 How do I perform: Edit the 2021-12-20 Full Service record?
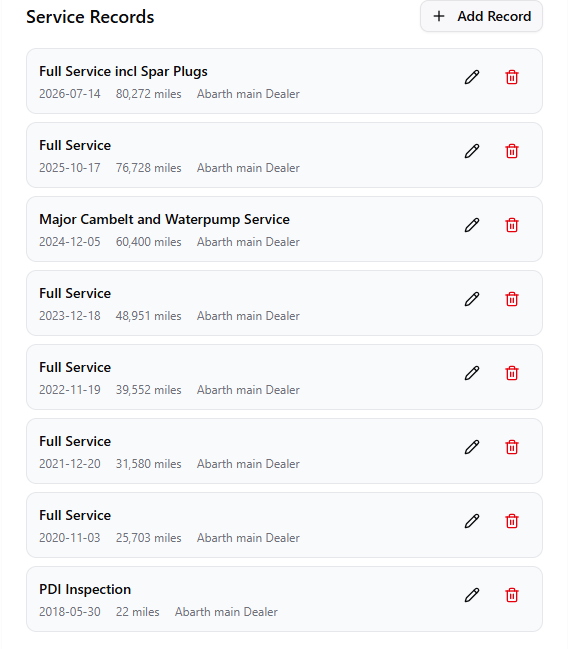(472, 447)
